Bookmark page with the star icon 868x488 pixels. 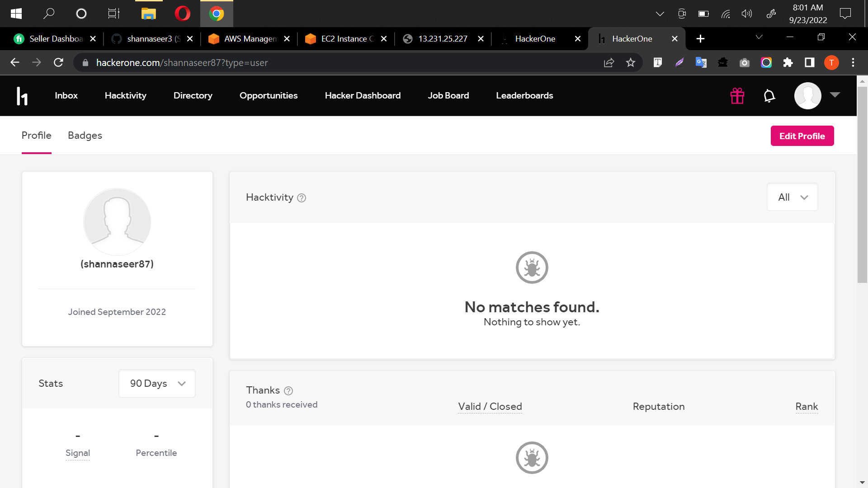click(x=631, y=63)
